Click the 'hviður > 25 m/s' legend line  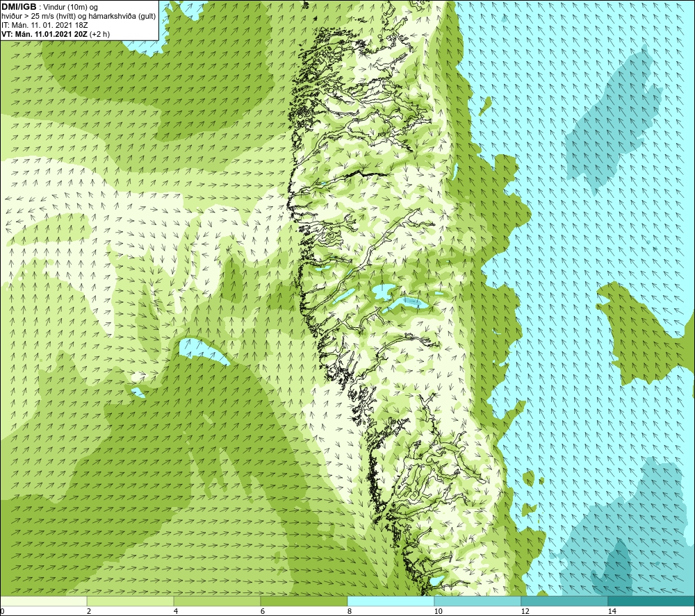pos(79,17)
